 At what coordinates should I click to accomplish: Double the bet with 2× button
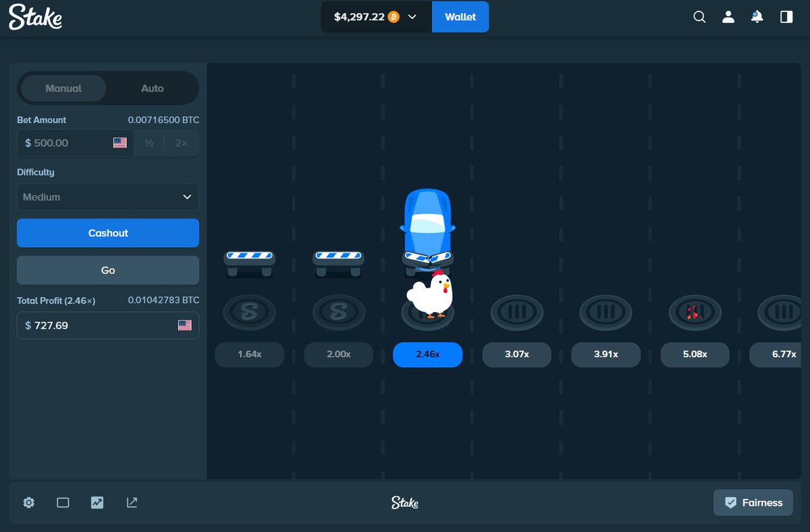[x=182, y=143]
